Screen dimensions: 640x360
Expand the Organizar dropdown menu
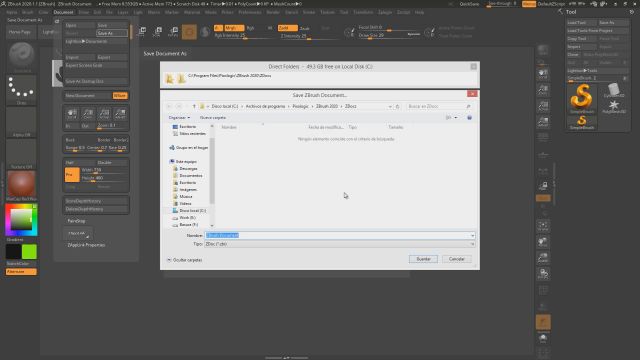tap(179, 118)
